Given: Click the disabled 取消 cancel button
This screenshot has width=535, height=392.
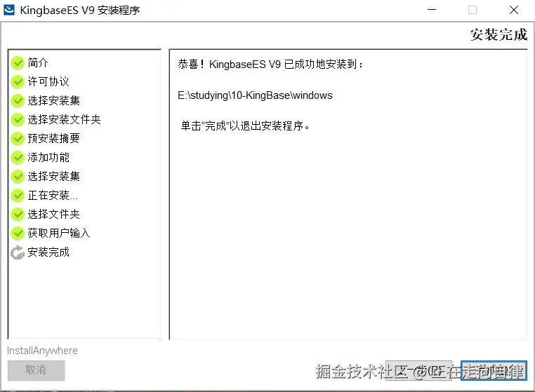Looking at the screenshot, I should coord(37,370).
